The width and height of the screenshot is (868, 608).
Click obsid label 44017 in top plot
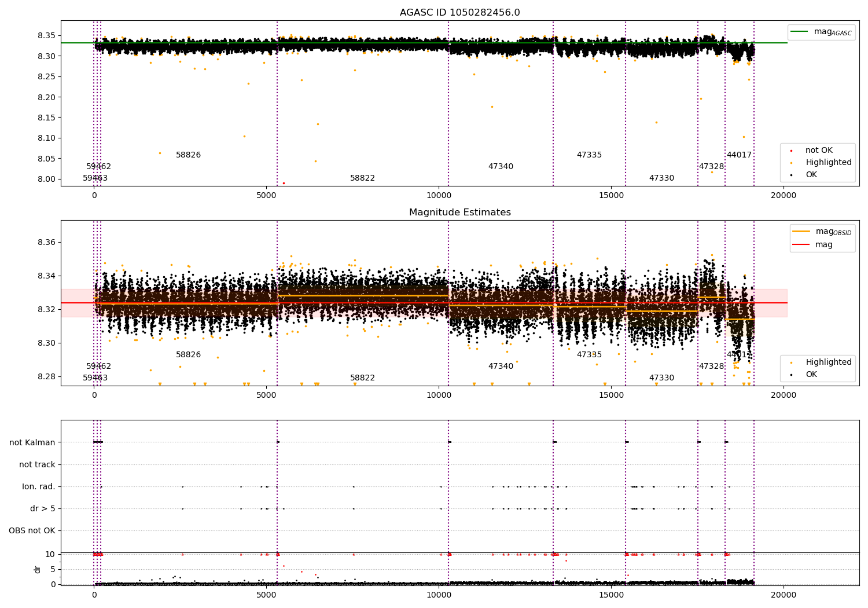(739, 155)
